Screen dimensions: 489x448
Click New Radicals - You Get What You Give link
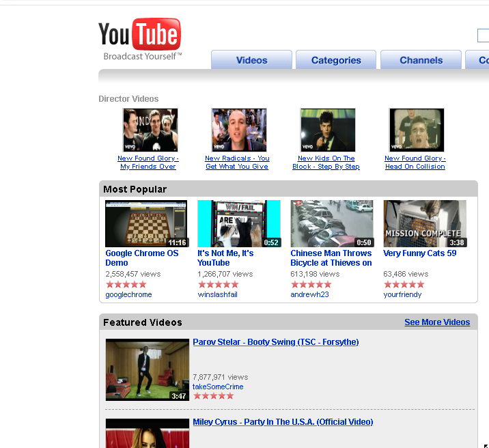(x=237, y=162)
